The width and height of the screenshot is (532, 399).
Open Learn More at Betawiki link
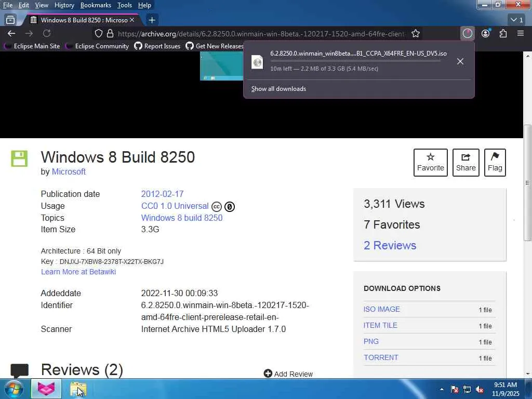(78, 272)
